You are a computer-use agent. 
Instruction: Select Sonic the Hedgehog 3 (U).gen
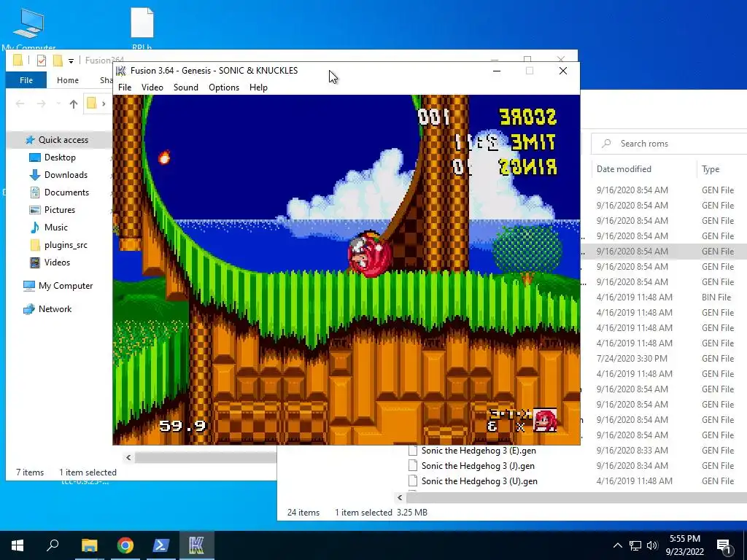point(479,481)
